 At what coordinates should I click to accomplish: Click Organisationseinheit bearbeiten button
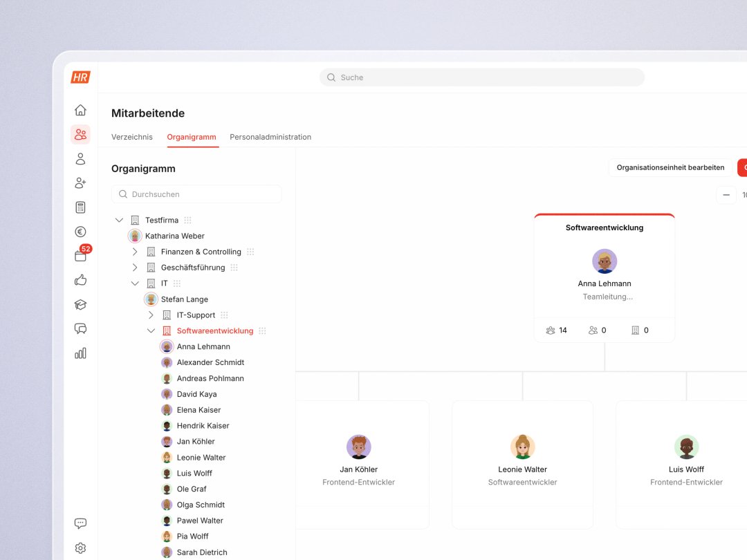pos(670,167)
